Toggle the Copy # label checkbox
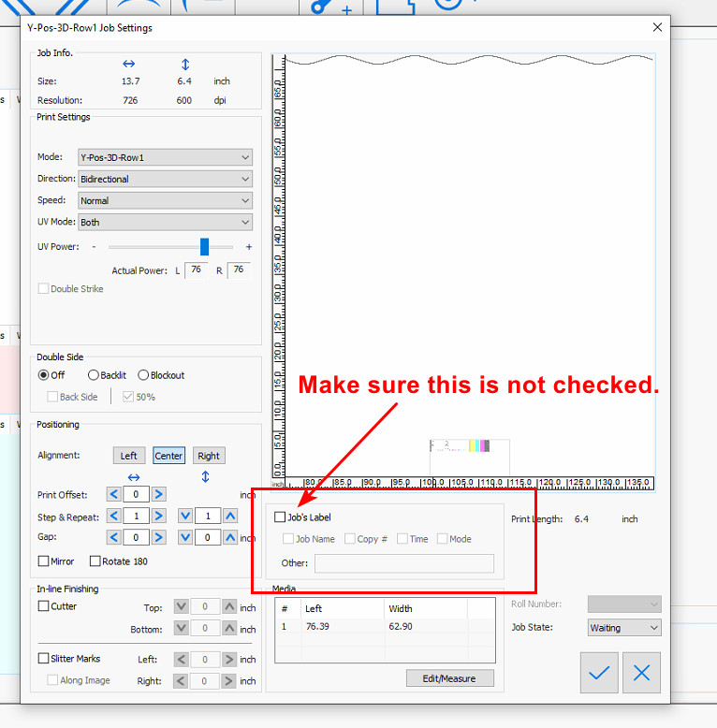The width and height of the screenshot is (717, 728). [350, 539]
